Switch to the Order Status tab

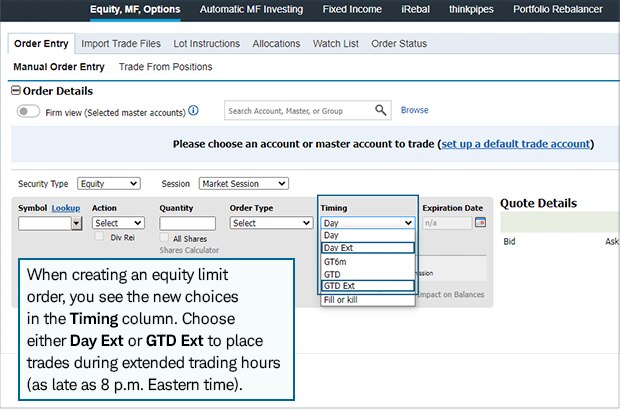click(x=398, y=44)
